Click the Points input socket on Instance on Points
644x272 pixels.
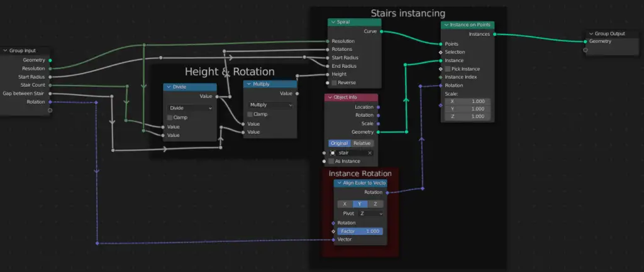[x=441, y=44]
